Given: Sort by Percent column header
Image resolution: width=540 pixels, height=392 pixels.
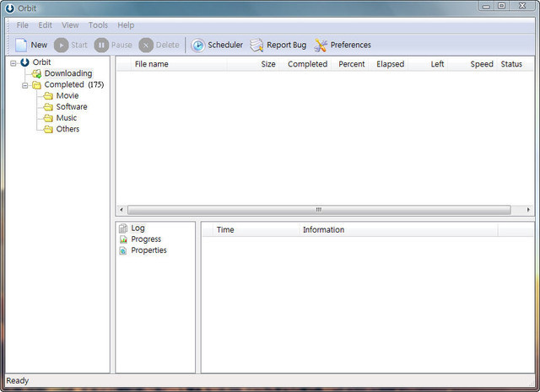Looking at the screenshot, I should pos(350,64).
